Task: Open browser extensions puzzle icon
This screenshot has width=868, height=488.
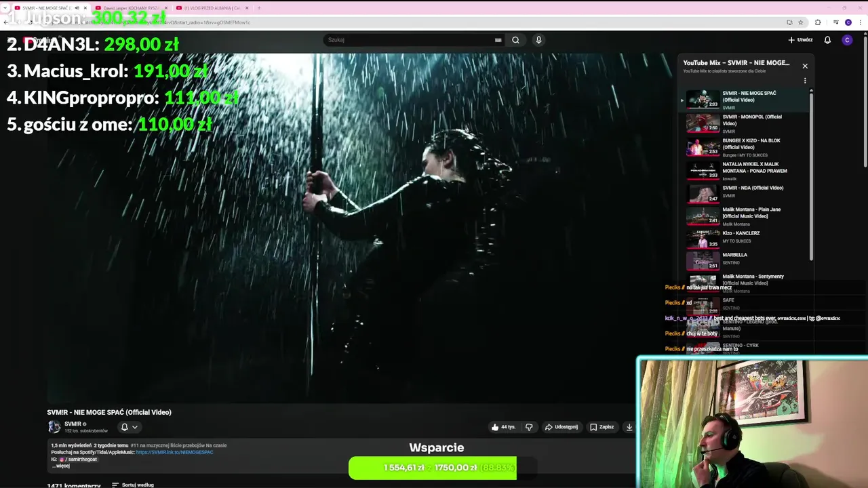Action: [818, 22]
